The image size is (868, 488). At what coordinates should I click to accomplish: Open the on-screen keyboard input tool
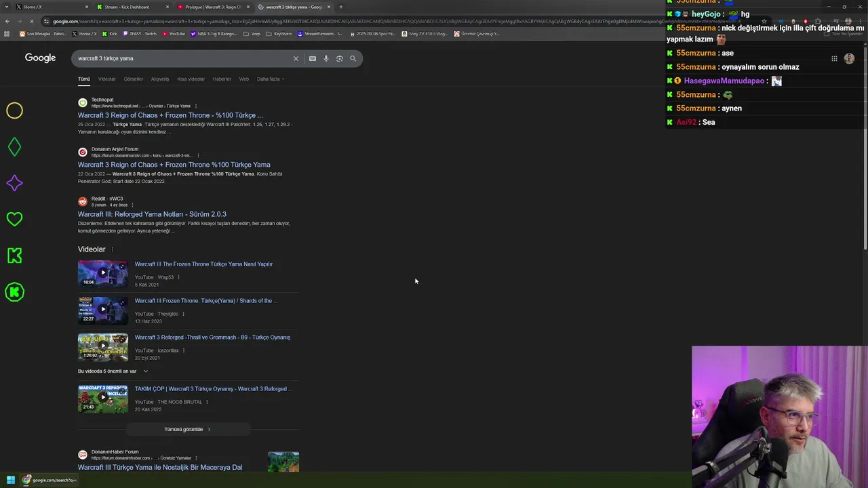[x=313, y=58]
